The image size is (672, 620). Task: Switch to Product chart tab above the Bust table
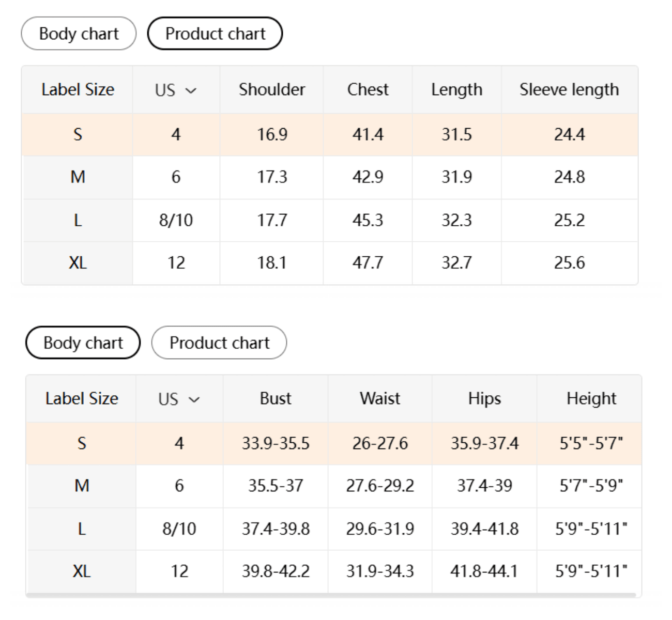click(x=219, y=343)
